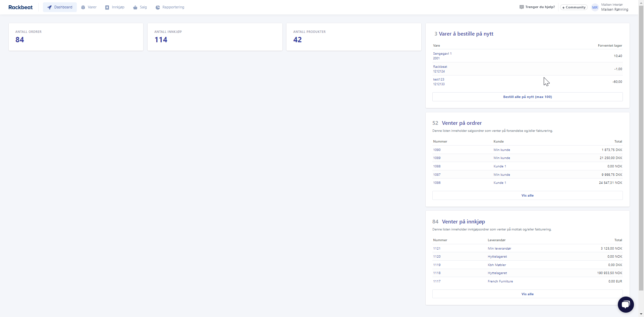Viewport: 644px width, 317px height.
Task: Click the Innkjøp download icon
Action: coord(107,7)
